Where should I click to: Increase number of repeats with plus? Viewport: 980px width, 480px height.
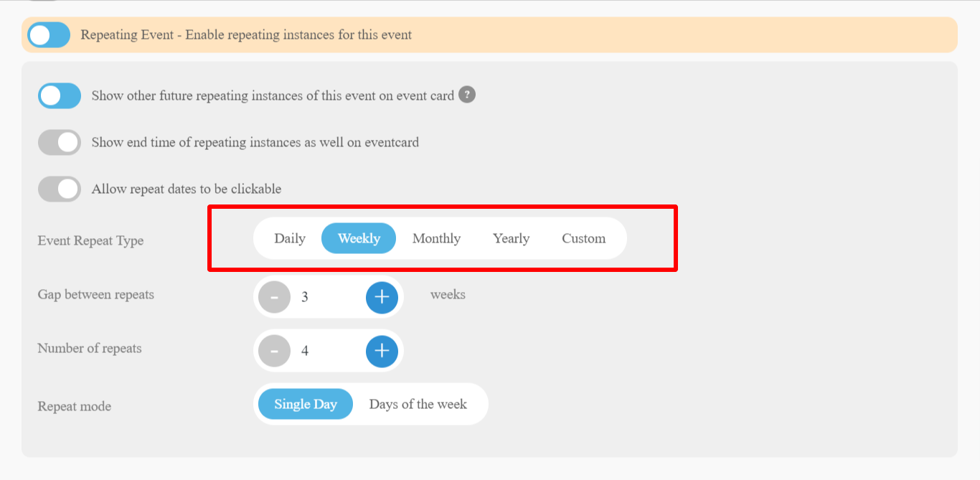click(382, 351)
